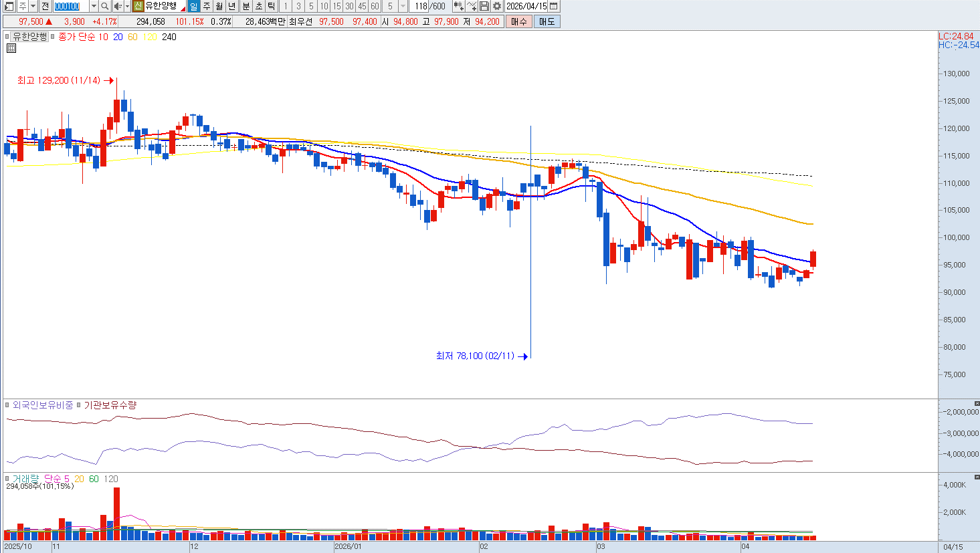
Task: Select the 일 daily chart period
Action: tap(194, 6)
